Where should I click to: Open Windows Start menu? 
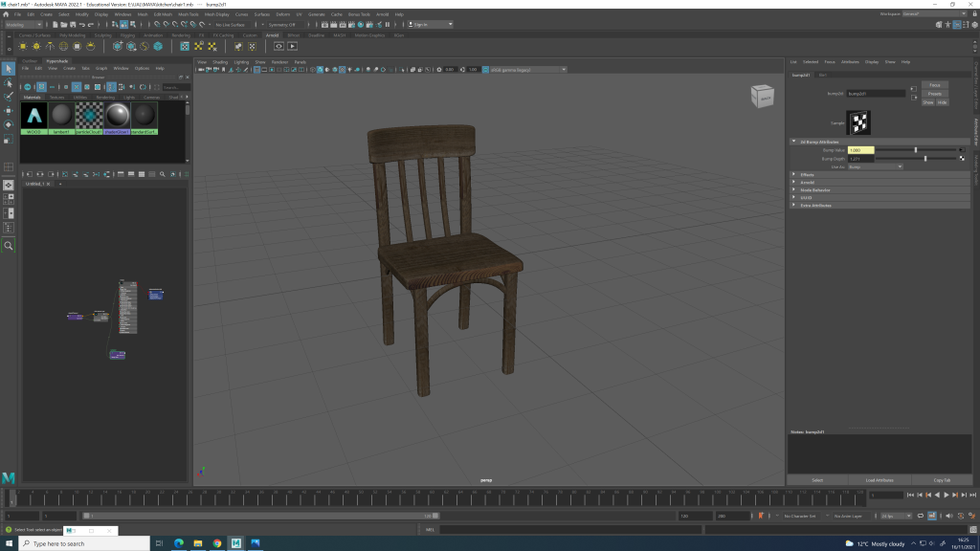[x=9, y=543]
